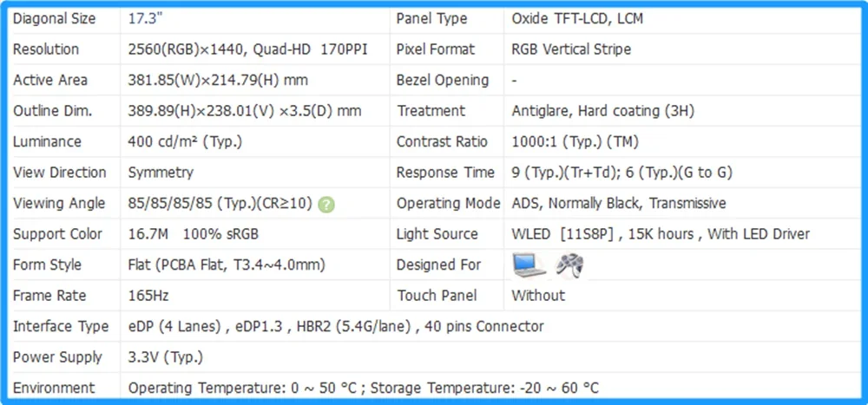Viewport: 868px width, 405px height.
Task: Click the 16.7M 100% sRGB color value
Action: pyautogui.click(x=193, y=234)
